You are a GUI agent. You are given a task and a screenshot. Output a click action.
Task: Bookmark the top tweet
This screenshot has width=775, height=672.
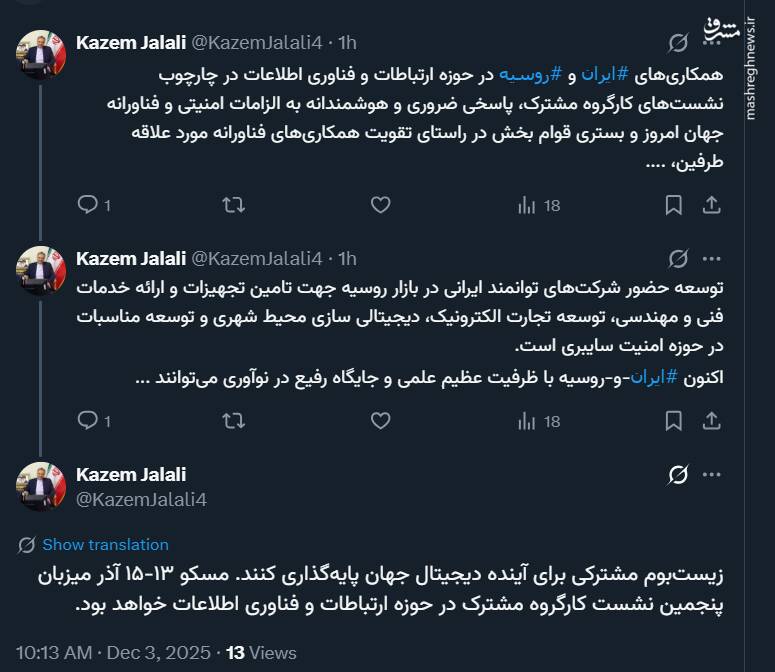tap(674, 205)
